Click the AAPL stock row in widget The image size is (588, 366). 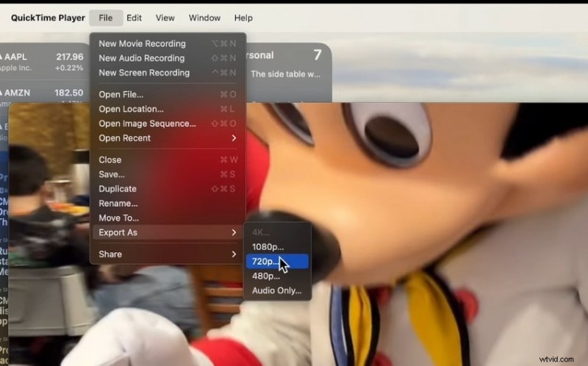pos(42,62)
